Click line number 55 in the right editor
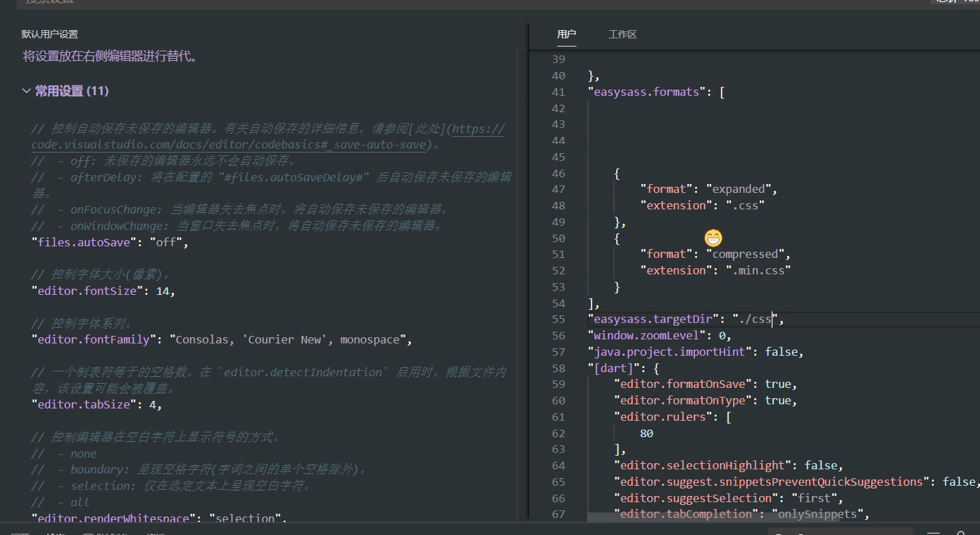 click(x=559, y=319)
